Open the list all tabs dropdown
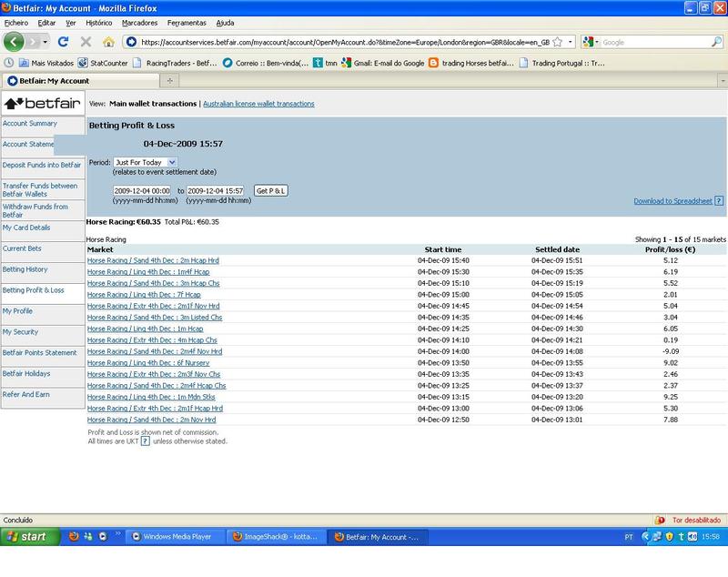 pyautogui.click(x=723, y=81)
